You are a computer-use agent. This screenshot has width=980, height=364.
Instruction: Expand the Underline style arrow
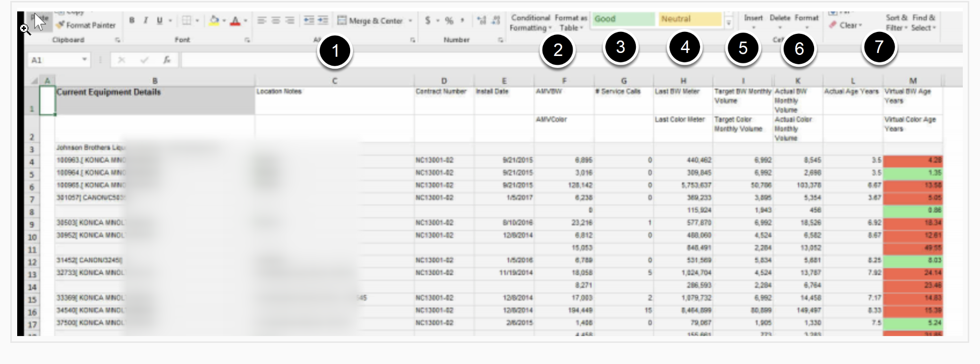170,21
